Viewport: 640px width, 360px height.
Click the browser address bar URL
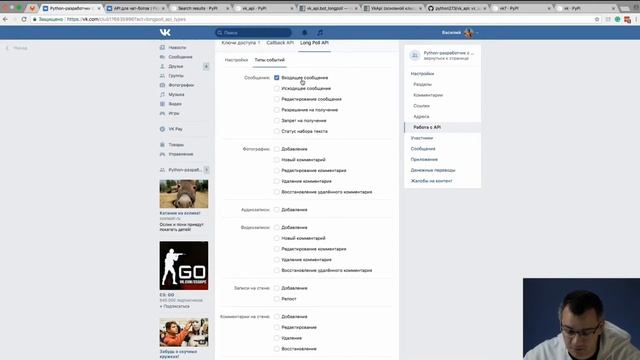pos(126,19)
